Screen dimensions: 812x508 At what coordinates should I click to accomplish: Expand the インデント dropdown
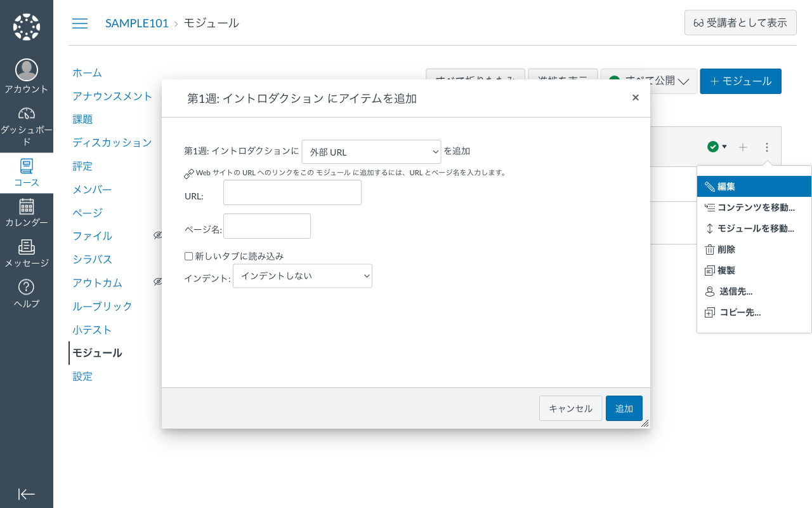pyautogui.click(x=303, y=276)
